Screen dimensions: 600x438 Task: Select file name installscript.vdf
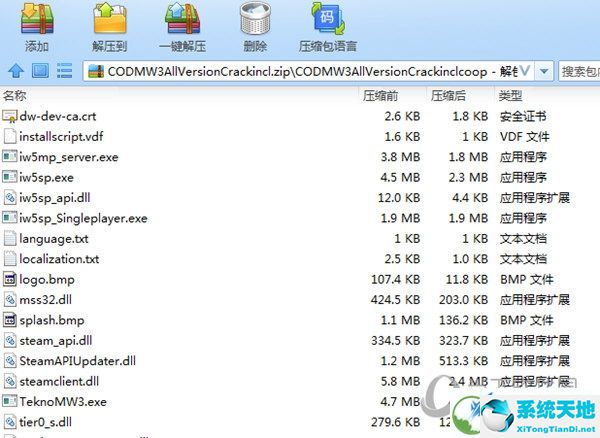click(61, 137)
